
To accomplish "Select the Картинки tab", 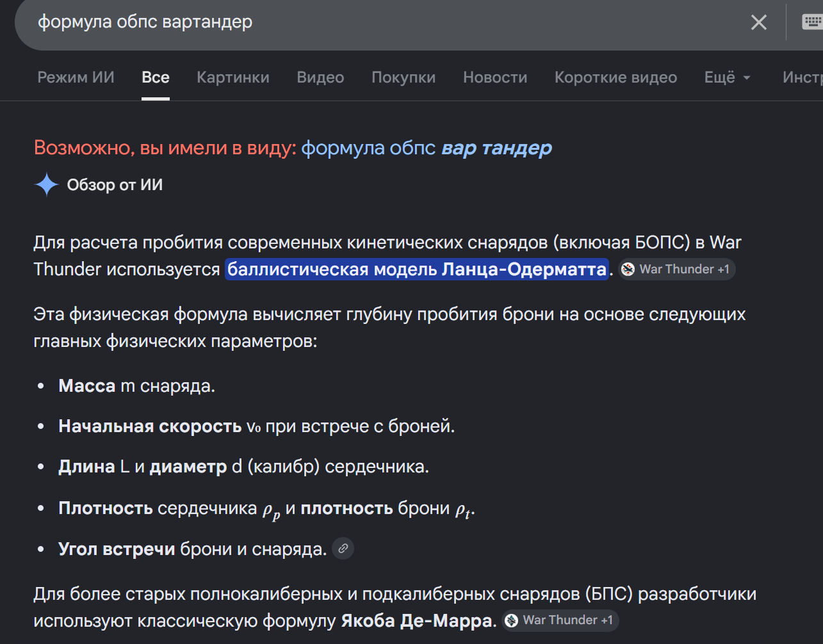I will coord(233,77).
